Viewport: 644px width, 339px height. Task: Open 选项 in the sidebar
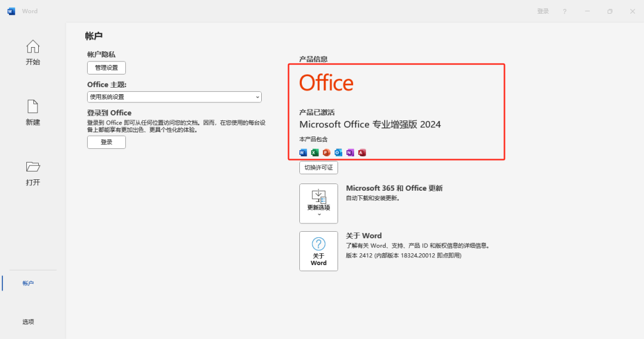pos(28,322)
